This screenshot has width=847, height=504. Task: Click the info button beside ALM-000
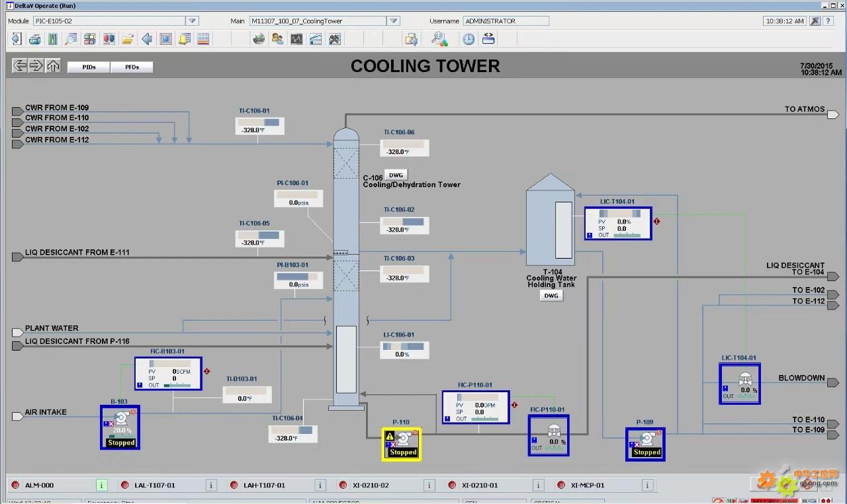click(102, 485)
